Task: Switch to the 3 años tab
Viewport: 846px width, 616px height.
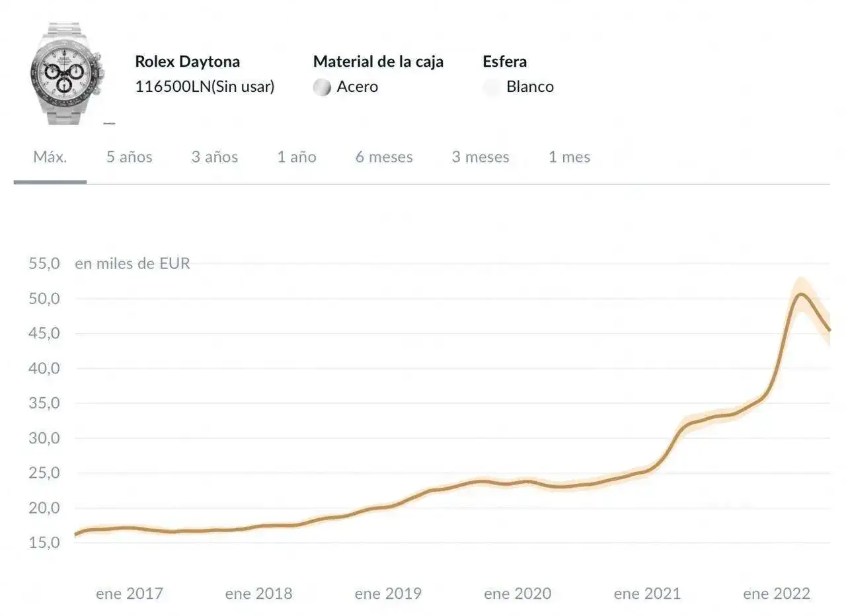Action: coord(215,157)
